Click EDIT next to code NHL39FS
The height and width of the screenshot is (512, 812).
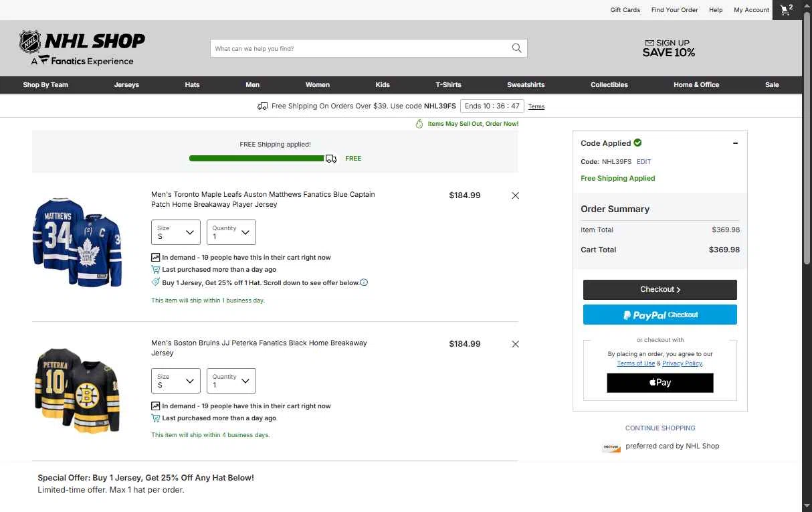coord(643,162)
